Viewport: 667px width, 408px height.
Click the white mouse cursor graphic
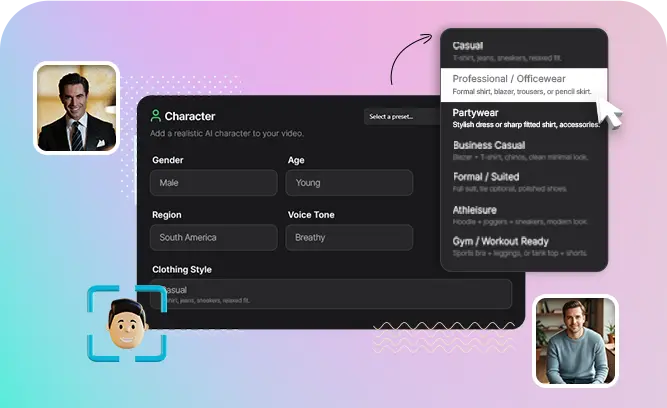[609, 112]
